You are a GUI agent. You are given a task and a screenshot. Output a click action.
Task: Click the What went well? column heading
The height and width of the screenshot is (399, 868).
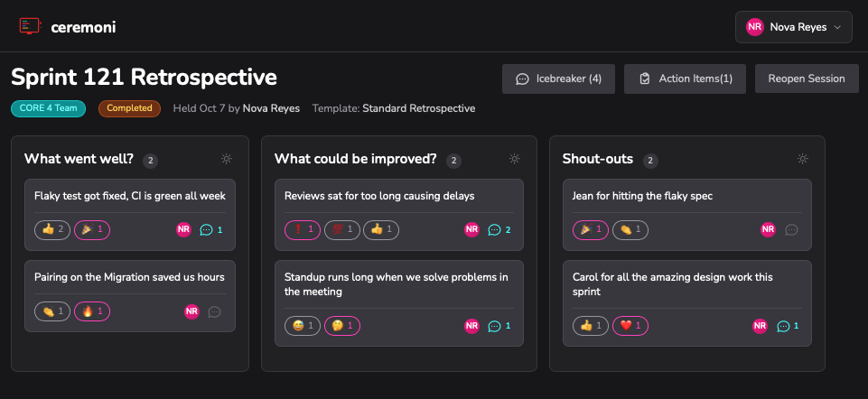point(79,160)
